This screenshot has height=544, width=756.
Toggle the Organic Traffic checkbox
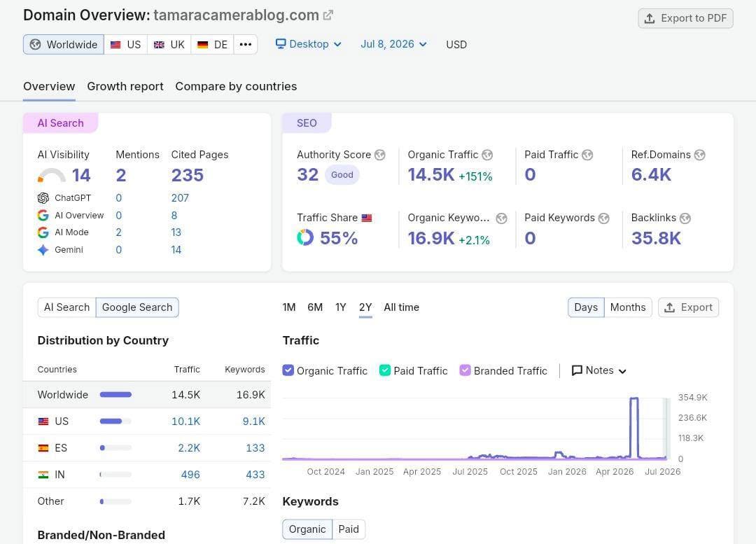point(288,370)
